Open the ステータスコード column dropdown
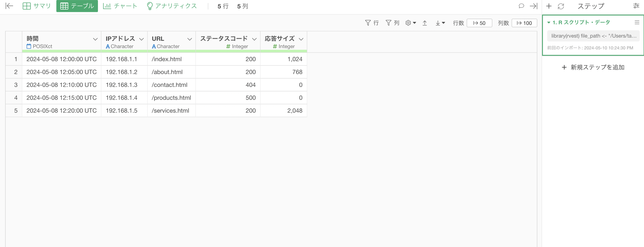Screen dimensions: 644x247 point(254,39)
